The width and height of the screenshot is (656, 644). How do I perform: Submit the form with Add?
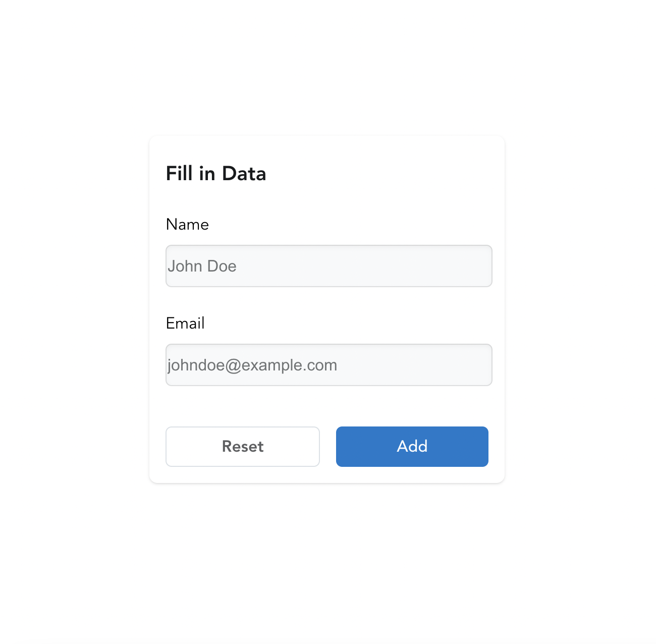click(x=412, y=447)
